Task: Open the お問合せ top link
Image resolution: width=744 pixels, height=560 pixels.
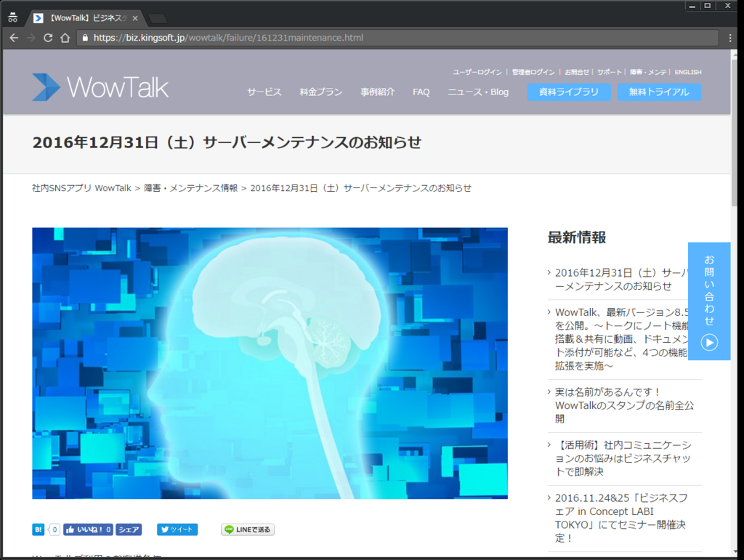Action: pos(577,72)
